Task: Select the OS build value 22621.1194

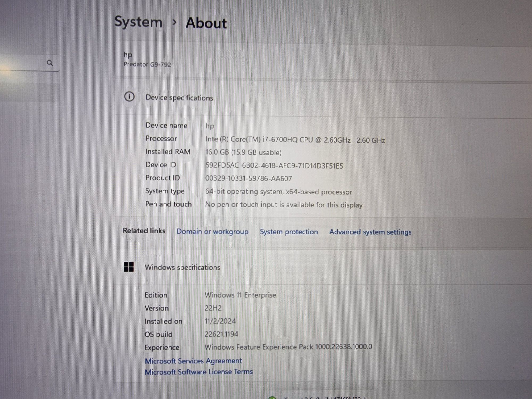Action: coord(221,334)
